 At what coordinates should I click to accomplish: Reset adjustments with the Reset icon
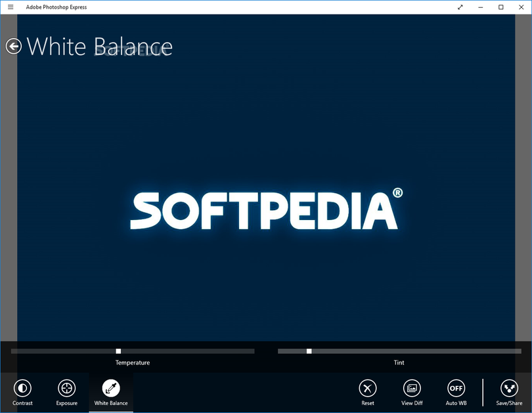(x=368, y=388)
